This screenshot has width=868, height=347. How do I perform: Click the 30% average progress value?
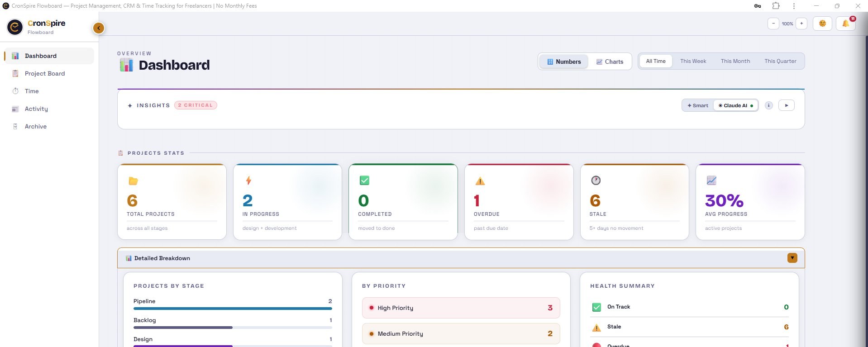[724, 200]
